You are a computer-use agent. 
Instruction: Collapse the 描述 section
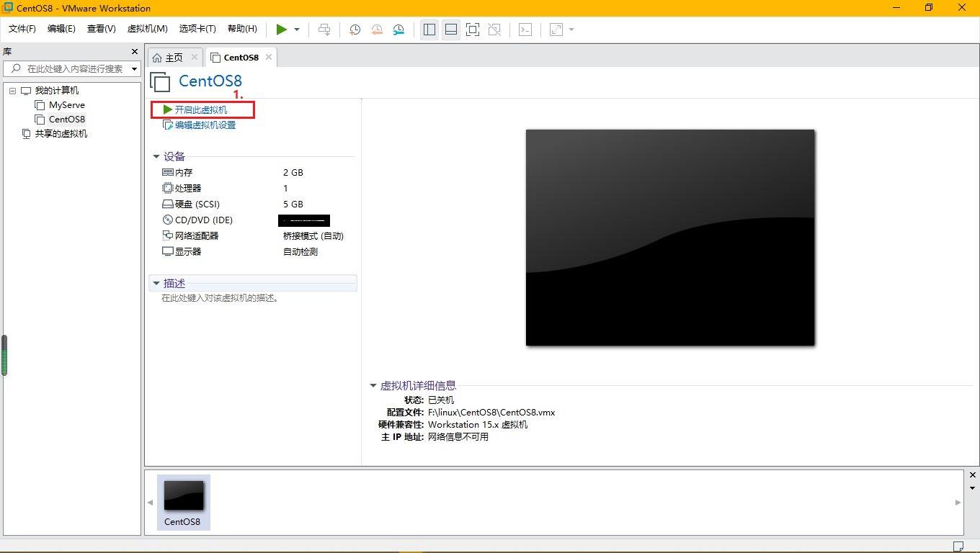tap(156, 283)
